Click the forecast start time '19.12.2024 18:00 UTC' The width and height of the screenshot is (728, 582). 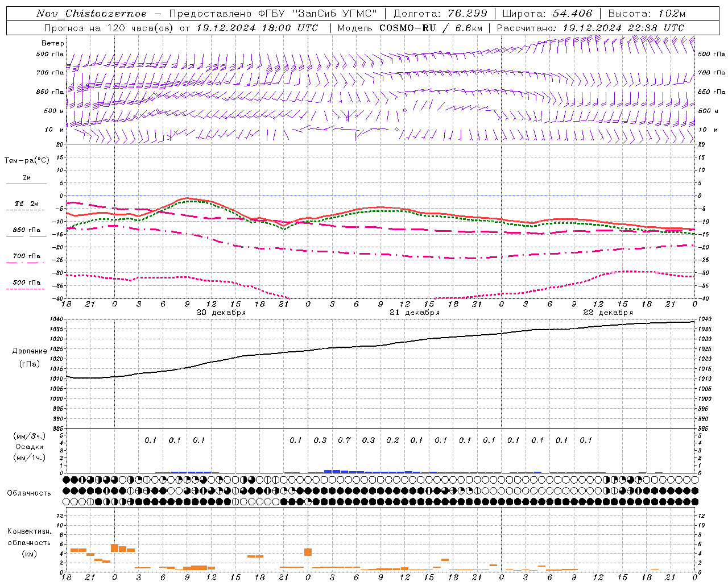click(257, 28)
